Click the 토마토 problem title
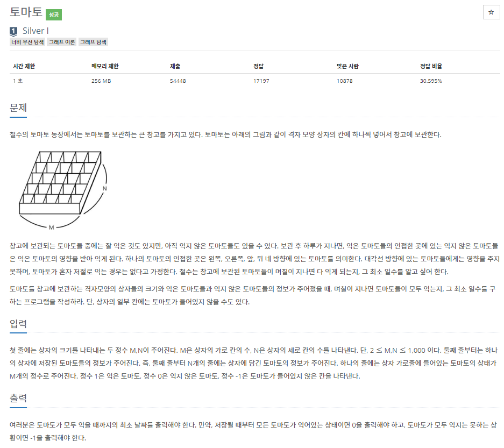This screenshot has width=504, height=448. click(x=26, y=12)
